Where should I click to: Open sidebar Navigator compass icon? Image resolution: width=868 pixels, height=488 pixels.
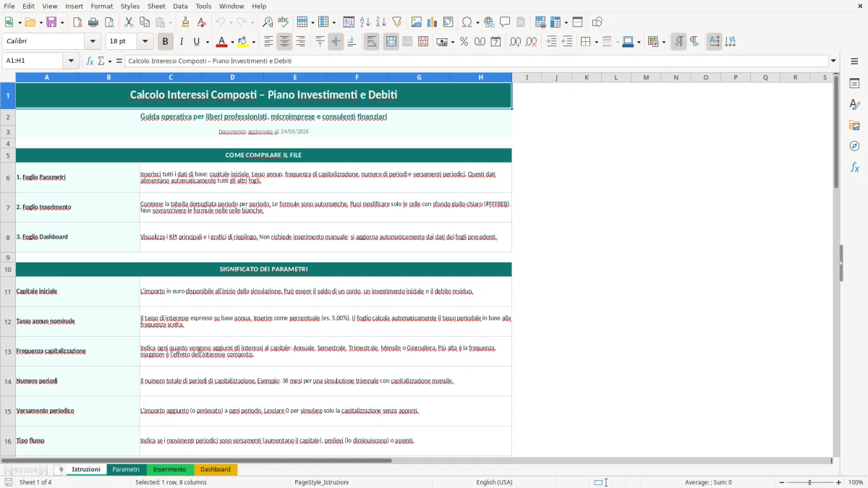coord(854,146)
